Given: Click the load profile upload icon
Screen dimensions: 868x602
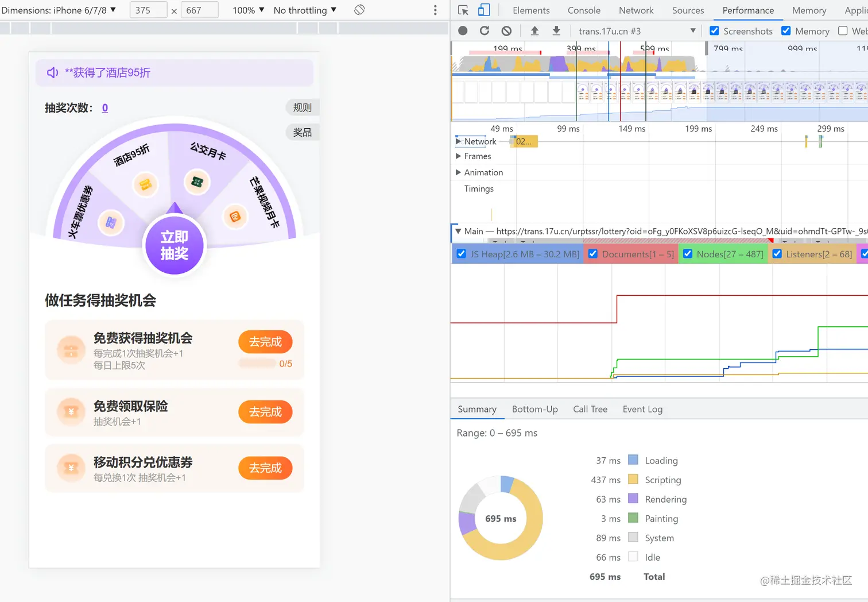Looking at the screenshot, I should click(x=534, y=31).
